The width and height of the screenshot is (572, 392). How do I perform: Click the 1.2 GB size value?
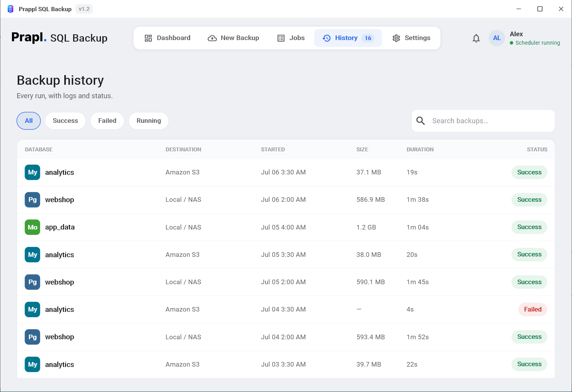(x=366, y=227)
